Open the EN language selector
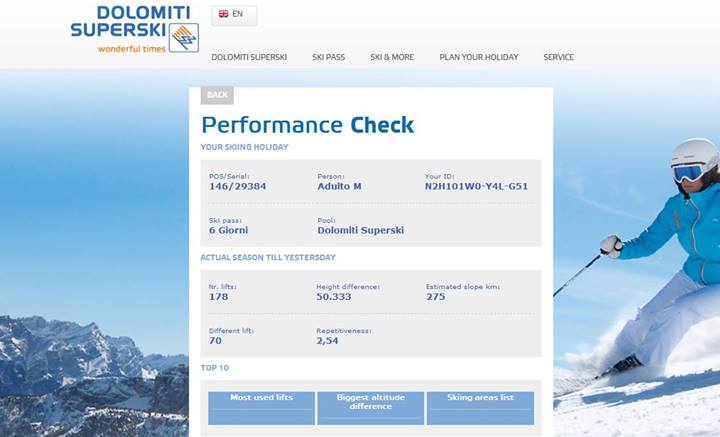720x437 pixels. pos(233,15)
